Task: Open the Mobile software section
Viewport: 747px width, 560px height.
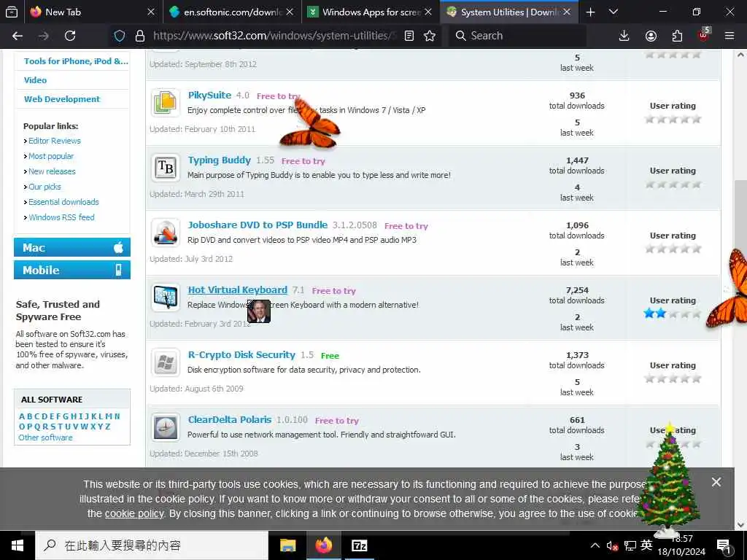Action: (x=72, y=270)
